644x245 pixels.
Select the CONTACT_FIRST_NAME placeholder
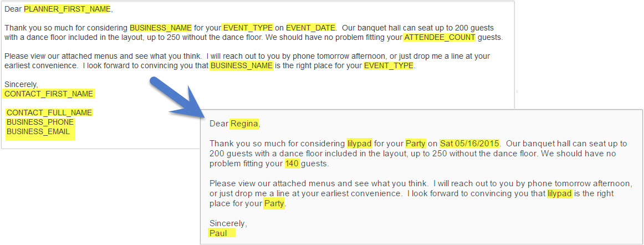click(49, 94)
